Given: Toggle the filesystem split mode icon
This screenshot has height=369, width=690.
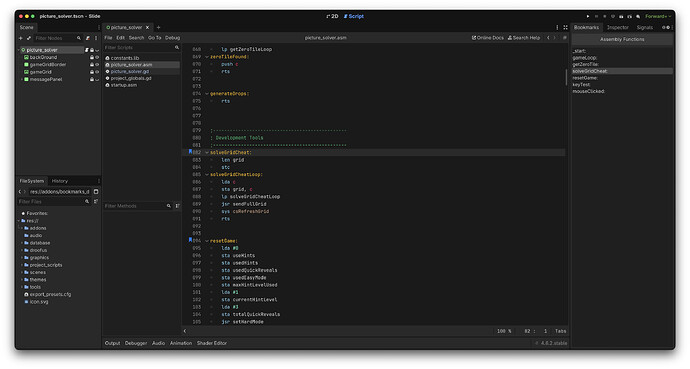Looking at the screenshot, I should point(96,192).
